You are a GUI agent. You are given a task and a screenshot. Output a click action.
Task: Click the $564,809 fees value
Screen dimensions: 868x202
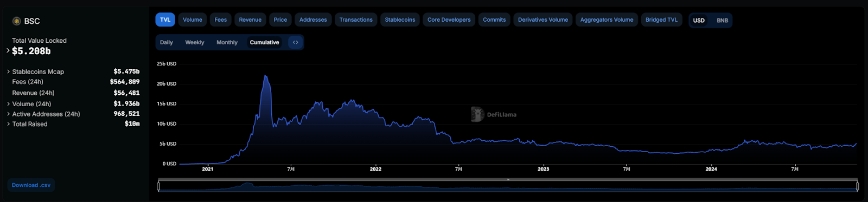(x=125, y=82)
